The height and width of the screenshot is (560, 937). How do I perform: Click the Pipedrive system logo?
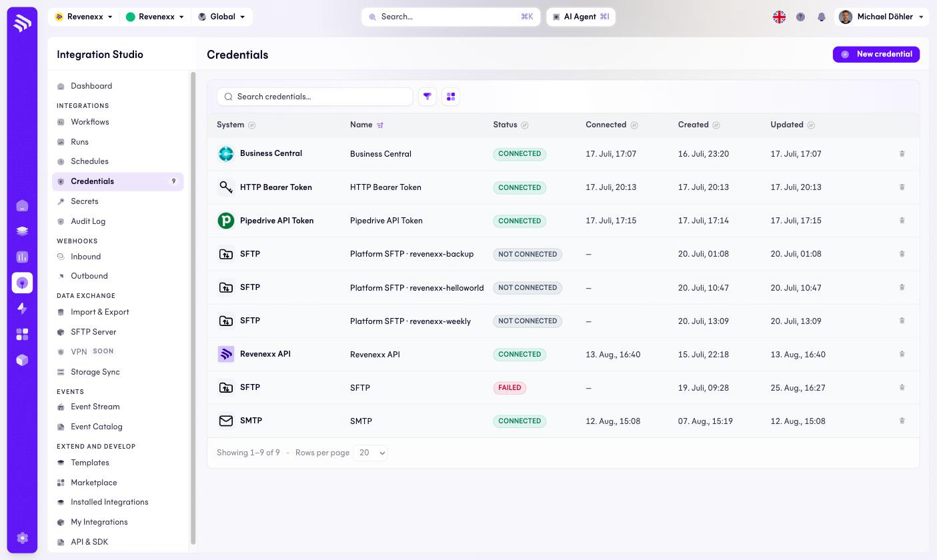226,221
